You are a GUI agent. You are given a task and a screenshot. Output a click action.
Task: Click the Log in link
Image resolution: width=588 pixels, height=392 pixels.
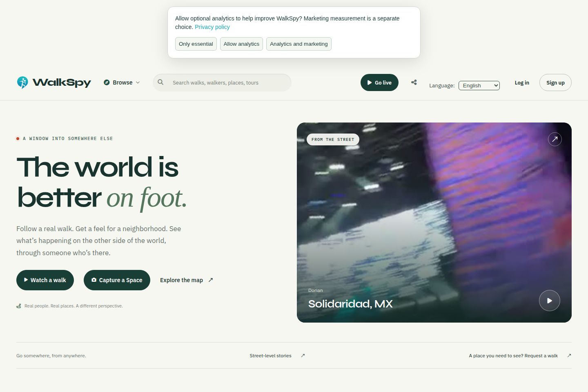(x=522, y=82)
